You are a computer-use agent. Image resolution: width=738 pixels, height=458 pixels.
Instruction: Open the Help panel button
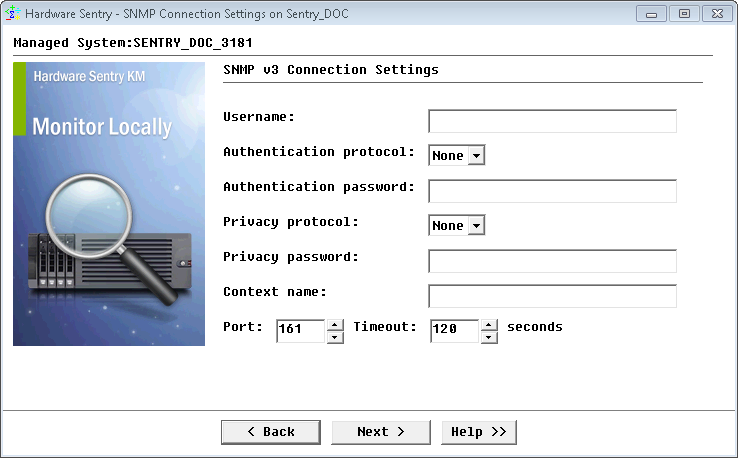pyautogui.click(x=478, y=432)
